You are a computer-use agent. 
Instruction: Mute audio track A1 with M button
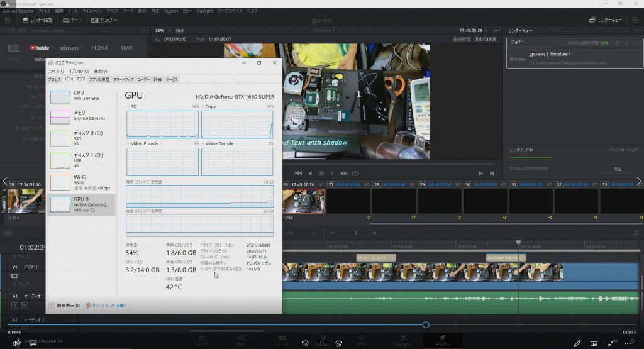pos(25,306)
